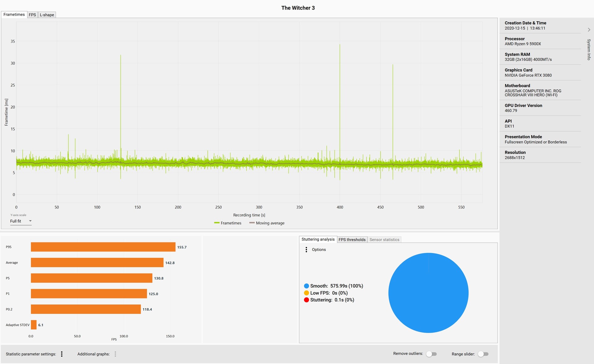Viewport: 594px width, 364px height.
Task: Select the Frametimes tab
Action: coord(14,15)
